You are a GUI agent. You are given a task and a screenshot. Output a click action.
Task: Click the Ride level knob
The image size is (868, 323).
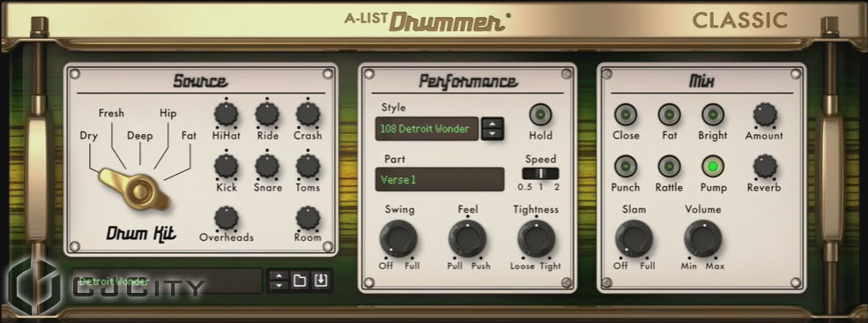(267, 114)
